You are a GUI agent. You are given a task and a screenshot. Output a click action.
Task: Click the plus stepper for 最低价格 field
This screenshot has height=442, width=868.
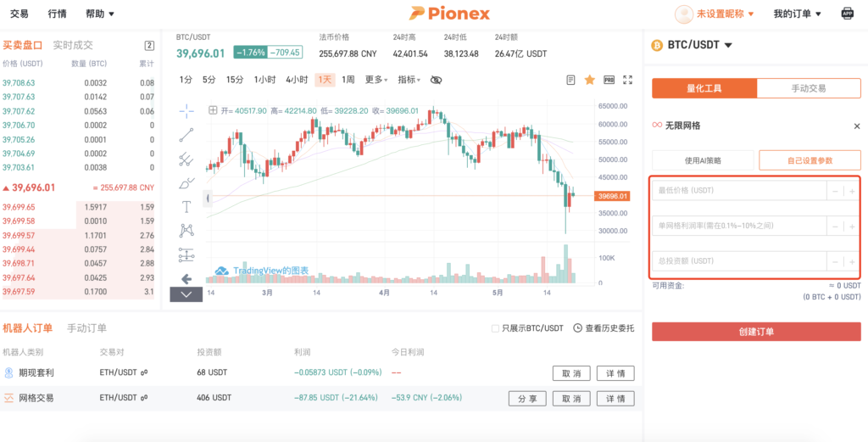pyautogui.click(x=852, y=192)
